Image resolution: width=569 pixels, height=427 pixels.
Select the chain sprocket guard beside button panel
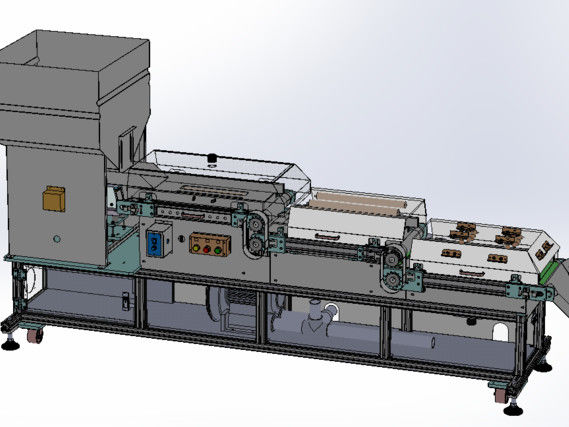255,234
